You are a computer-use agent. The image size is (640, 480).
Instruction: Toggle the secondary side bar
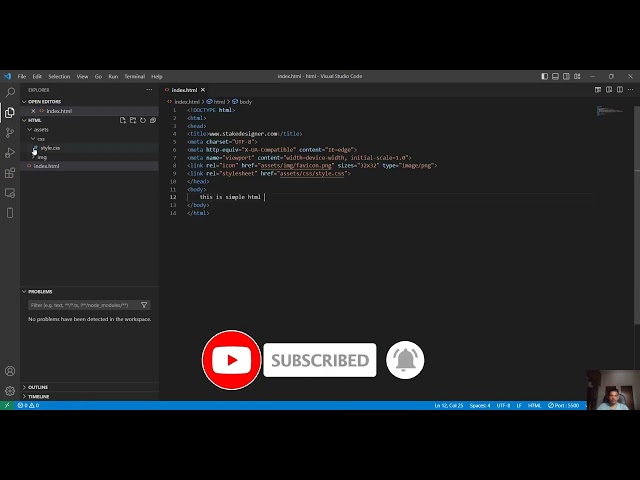pyautogui.click(x=566, y=76)
